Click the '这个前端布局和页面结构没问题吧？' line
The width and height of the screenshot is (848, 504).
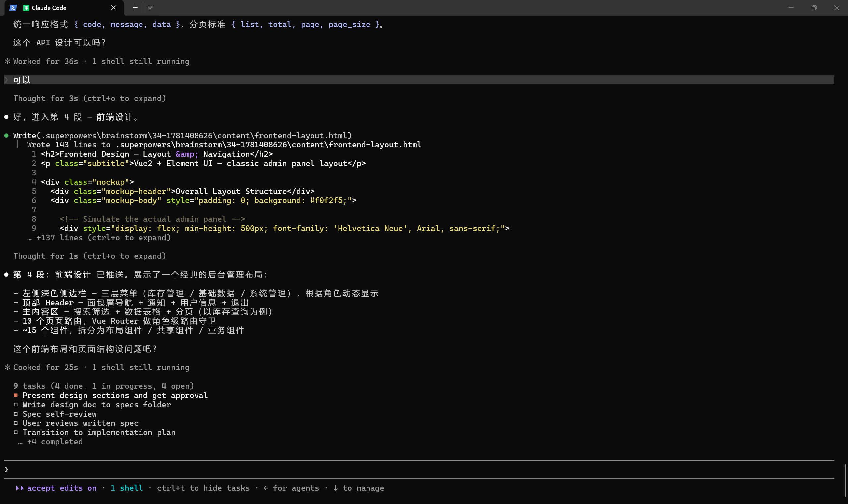85,349
